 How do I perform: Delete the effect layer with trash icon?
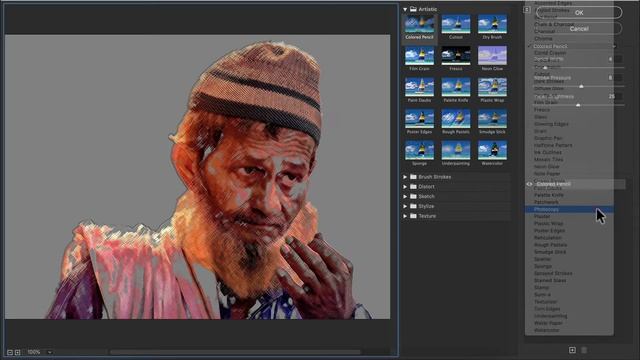[x=584, y=350]
